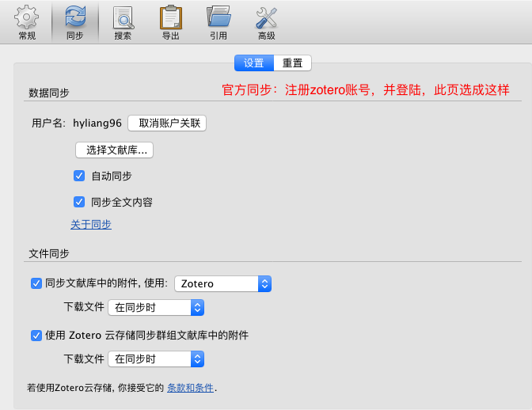Switch to the 设置 tab
532x410 pixels.
(x=253, y=63)
